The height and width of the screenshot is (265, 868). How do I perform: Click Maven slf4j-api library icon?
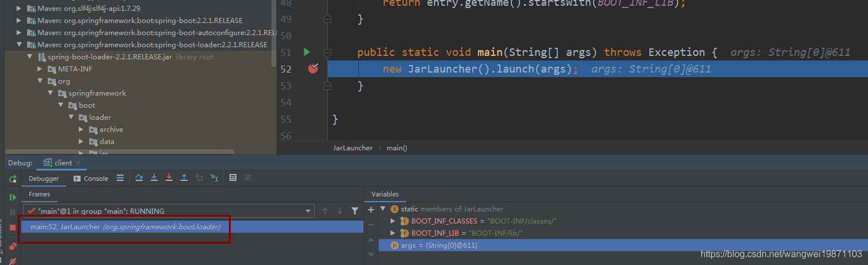pyautogui.click(x=31, y=9)
